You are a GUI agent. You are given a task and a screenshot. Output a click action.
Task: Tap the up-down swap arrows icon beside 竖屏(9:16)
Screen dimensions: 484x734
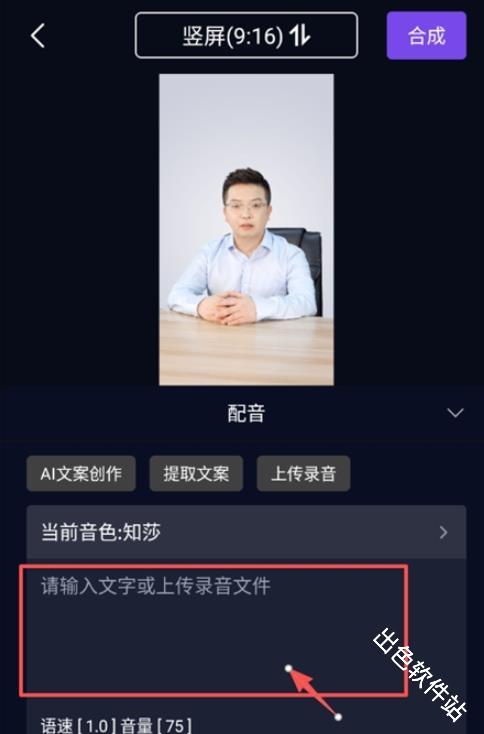click(300, 36)
